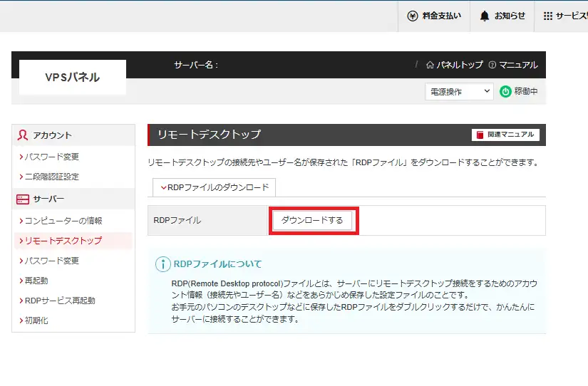Click the RDPファイル row label
This screenshot has width=588, height=386.
(177, 220)
